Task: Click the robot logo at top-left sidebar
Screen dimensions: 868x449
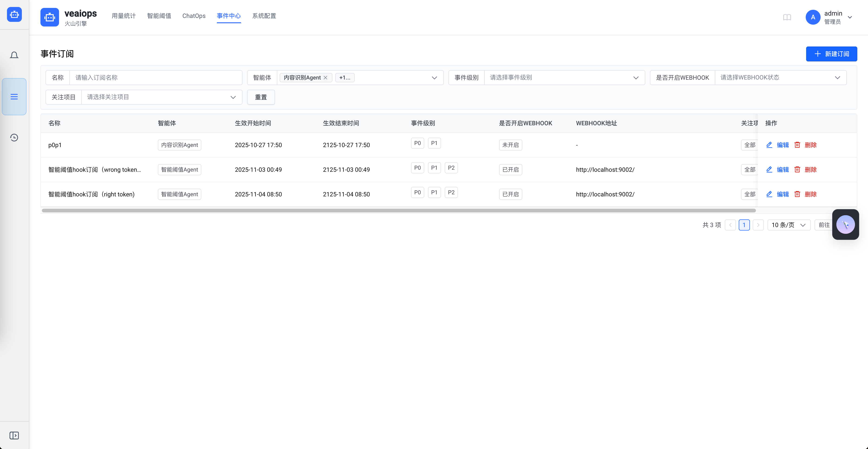Action: point(14,14)
